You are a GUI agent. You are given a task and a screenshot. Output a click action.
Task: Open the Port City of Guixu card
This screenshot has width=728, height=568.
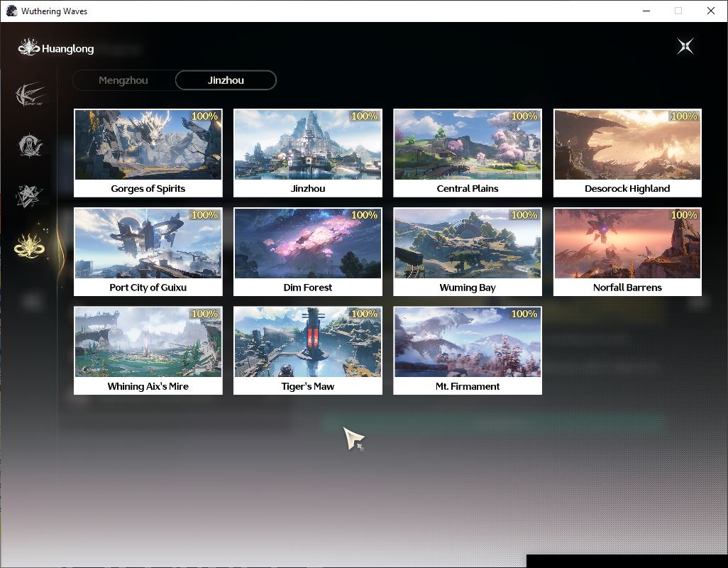148,252
